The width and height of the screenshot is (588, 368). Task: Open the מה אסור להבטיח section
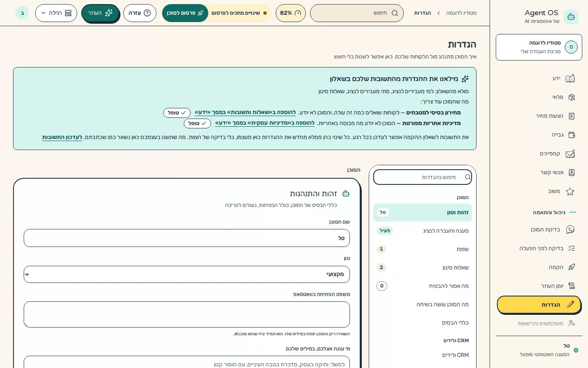[x=423, y=286]
